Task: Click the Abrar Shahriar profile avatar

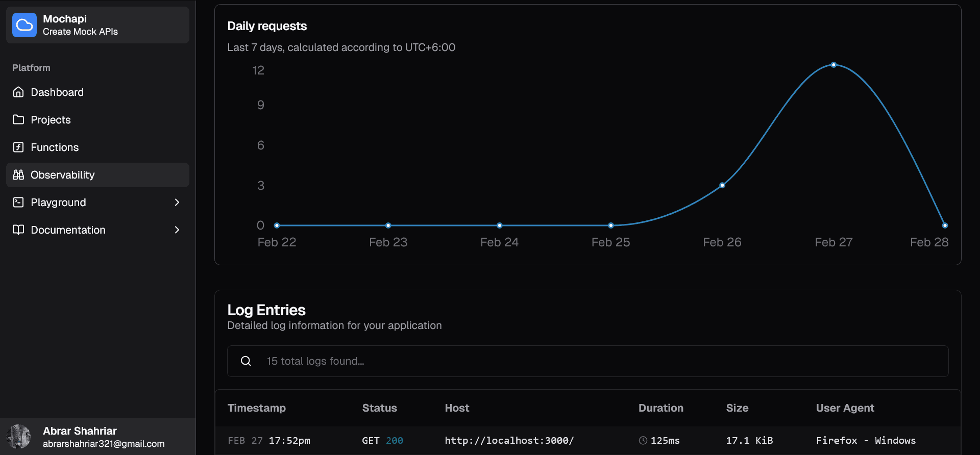Action: pyautogui.click(x=19, y=437)
